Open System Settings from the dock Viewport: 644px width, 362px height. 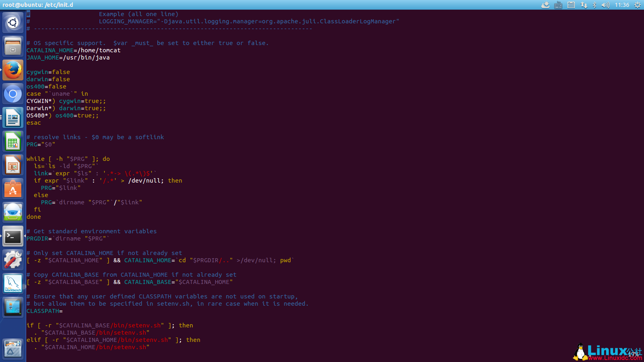click(13, 260)
